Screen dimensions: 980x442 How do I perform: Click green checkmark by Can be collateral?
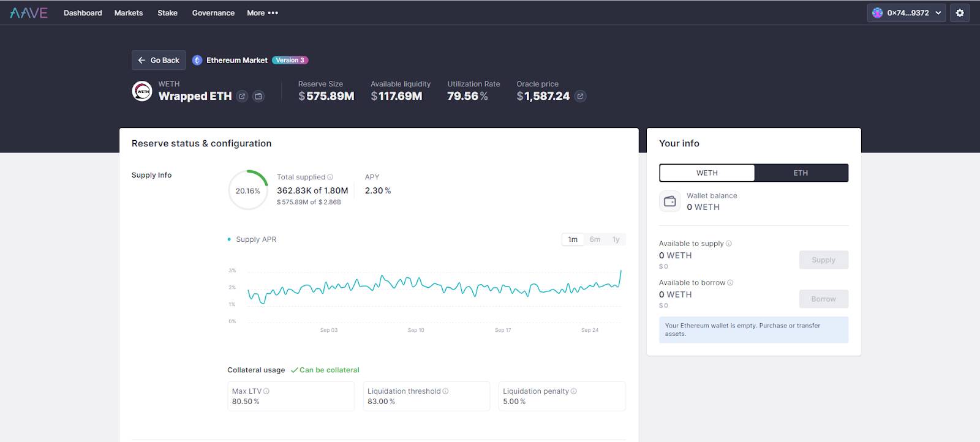click(294, 370)
